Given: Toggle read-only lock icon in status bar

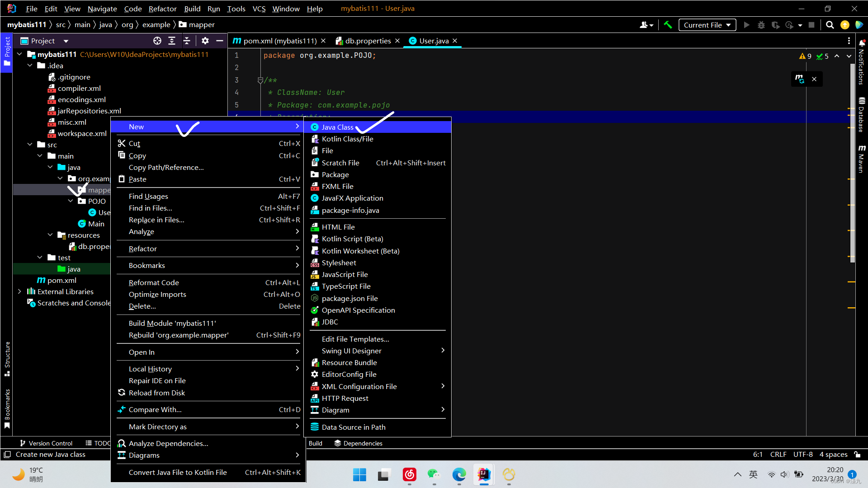Looking at the screenshot, I should [857, 455].
